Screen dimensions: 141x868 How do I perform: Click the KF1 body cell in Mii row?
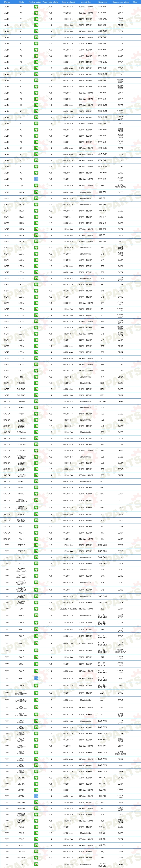tap(102, 377)
